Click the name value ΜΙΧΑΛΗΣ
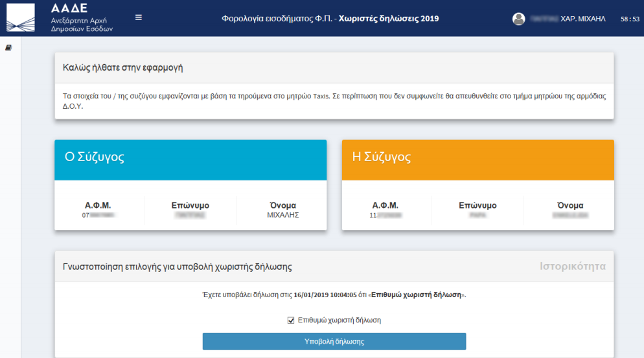Viewport: 644px width, 358px height. click(283, 215)
